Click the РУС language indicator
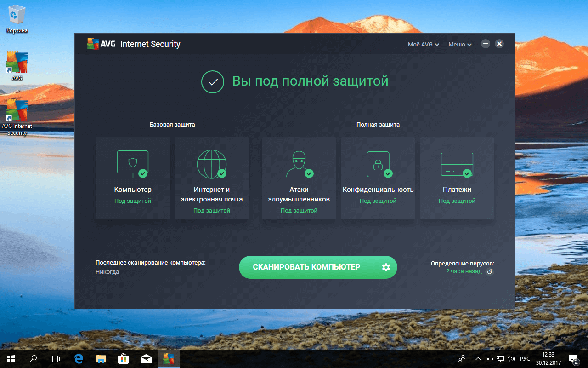This screenshot has width=588, height=368. [525, 359]
